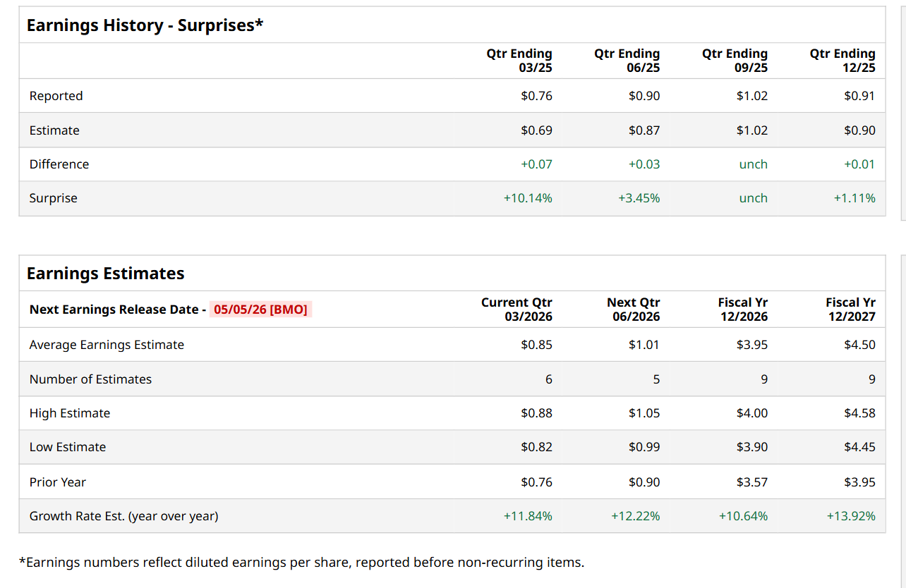
Task: Select the Qtr Ending 03/25 column header
Action: click(519, 61)
